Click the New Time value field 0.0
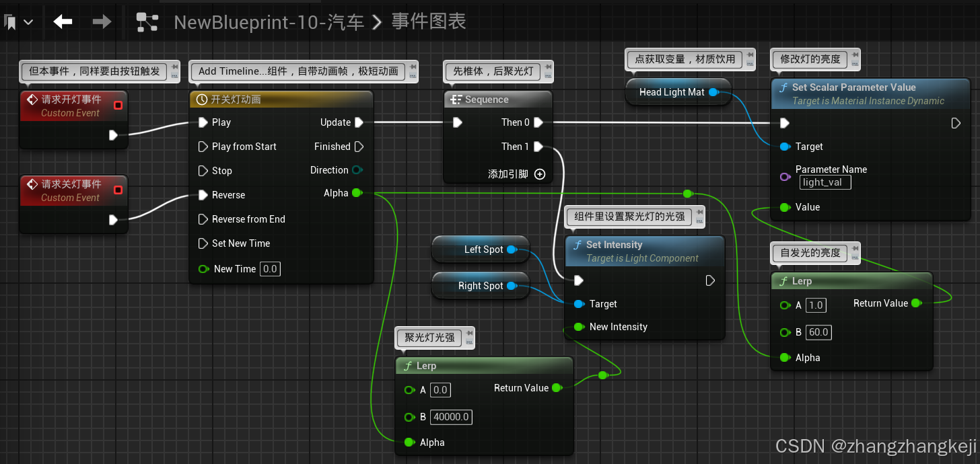The image size is (980, 464). [x=270, y=269]
